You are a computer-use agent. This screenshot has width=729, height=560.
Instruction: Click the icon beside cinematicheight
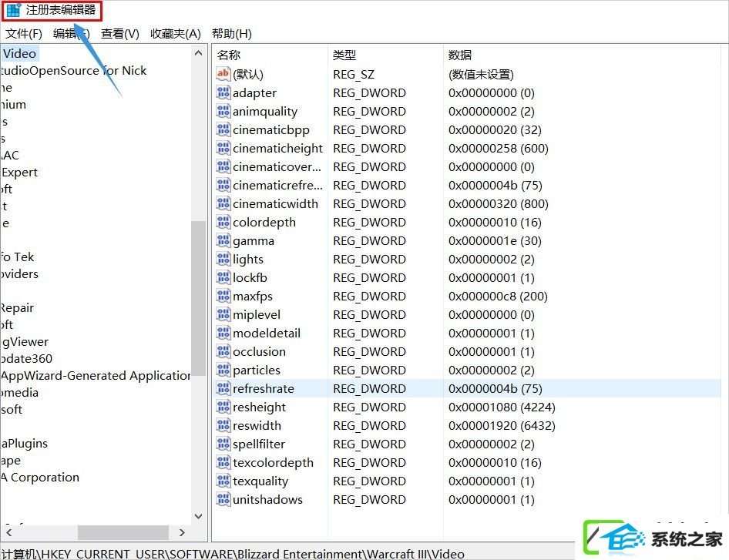tap(223, 148)
